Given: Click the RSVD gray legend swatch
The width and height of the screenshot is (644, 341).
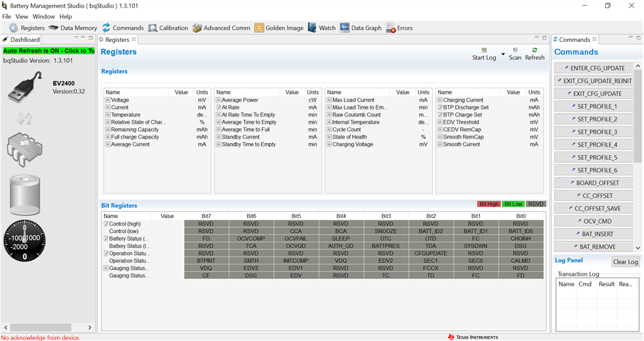Looking at the screenshot, I should pos(536,204).
